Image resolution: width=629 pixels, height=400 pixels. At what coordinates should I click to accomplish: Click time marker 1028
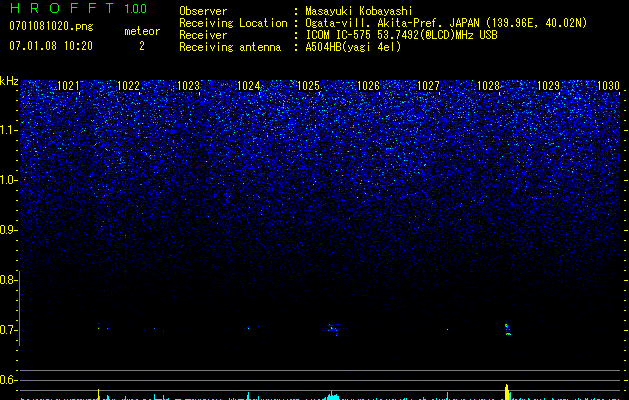point(488,86)
